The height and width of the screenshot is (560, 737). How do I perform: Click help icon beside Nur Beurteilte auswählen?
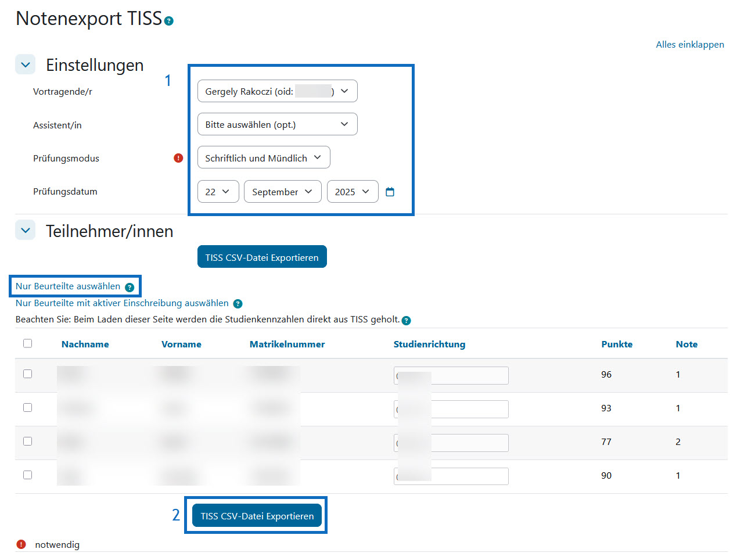click(x=130, y=288)
